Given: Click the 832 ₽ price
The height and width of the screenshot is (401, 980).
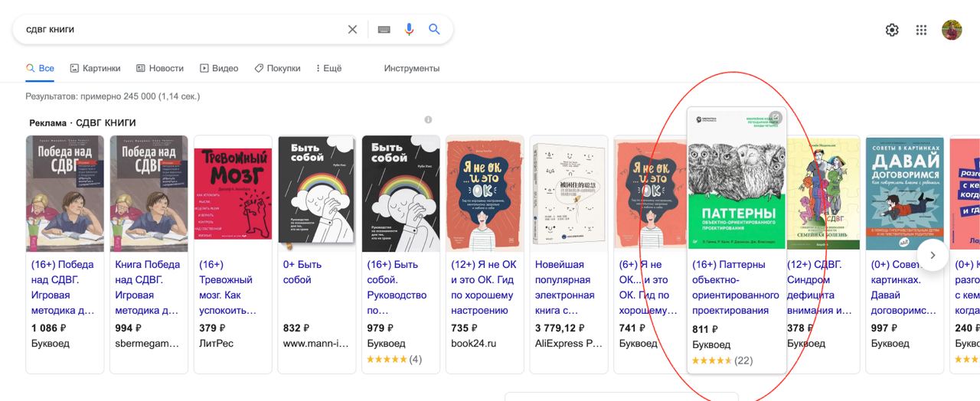Looking at the screenshot, I should tap(296, 328).
